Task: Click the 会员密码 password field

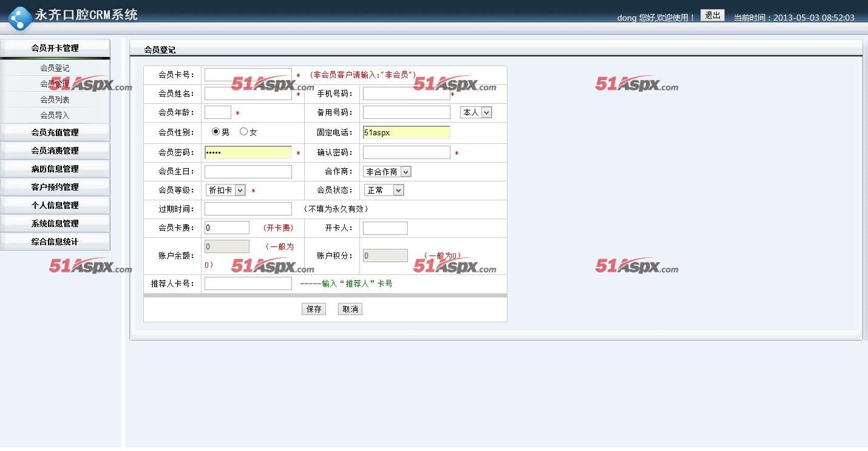Action: pos(248,152)
